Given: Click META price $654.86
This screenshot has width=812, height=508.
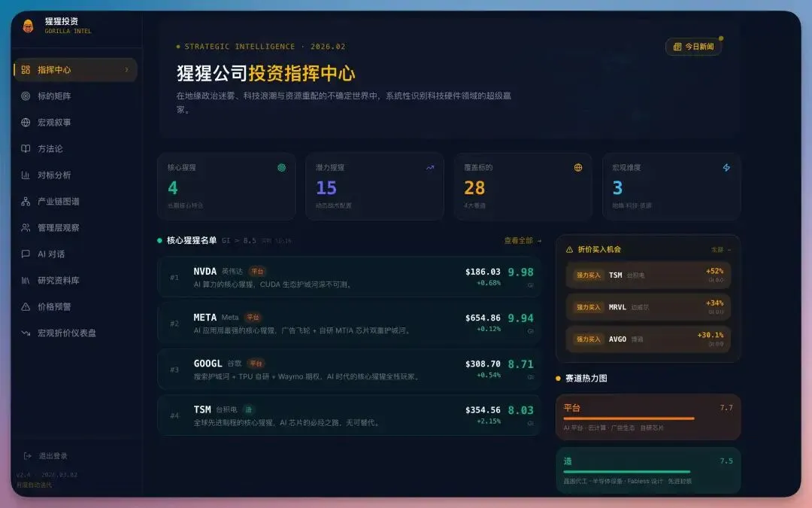Looking at the screenshot, I should pos(483,318).
